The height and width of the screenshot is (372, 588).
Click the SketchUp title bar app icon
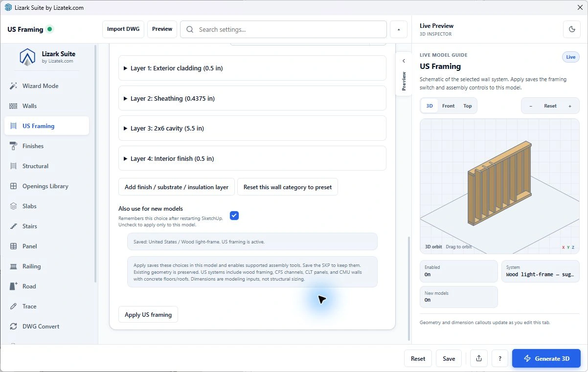[8, 7]
